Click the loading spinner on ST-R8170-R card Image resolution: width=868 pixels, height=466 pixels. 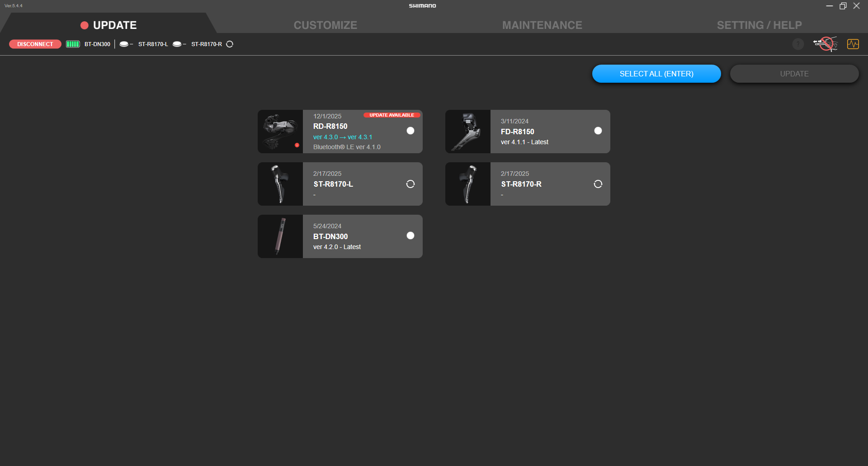[598, 184]
